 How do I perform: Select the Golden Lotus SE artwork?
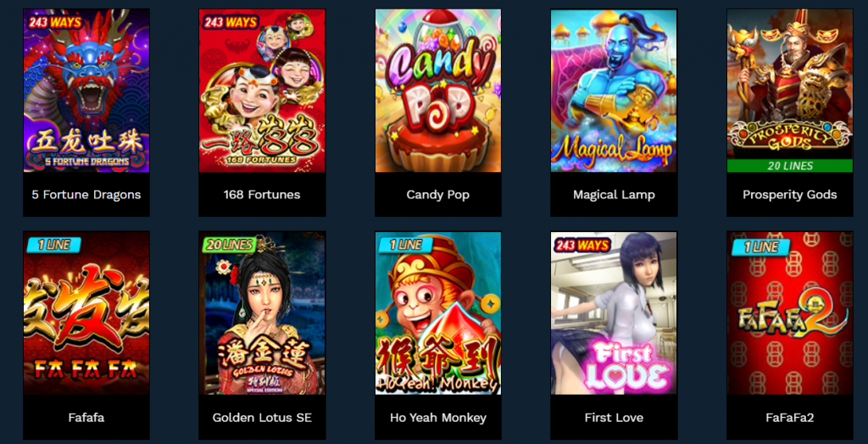tap(262, 313)
